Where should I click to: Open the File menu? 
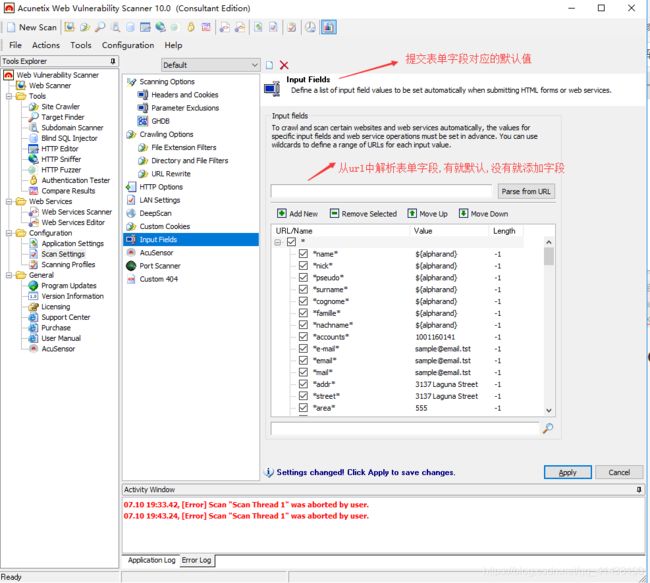click(x=15, y=45)
